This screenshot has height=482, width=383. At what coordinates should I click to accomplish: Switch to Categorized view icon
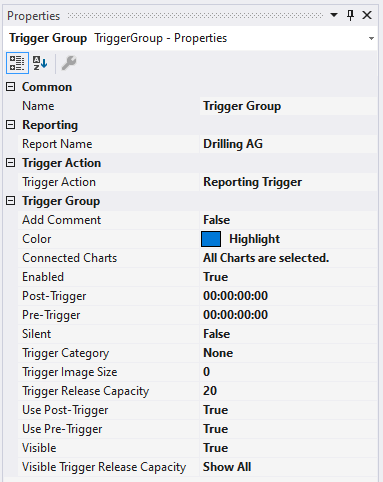tap(17, 63)
